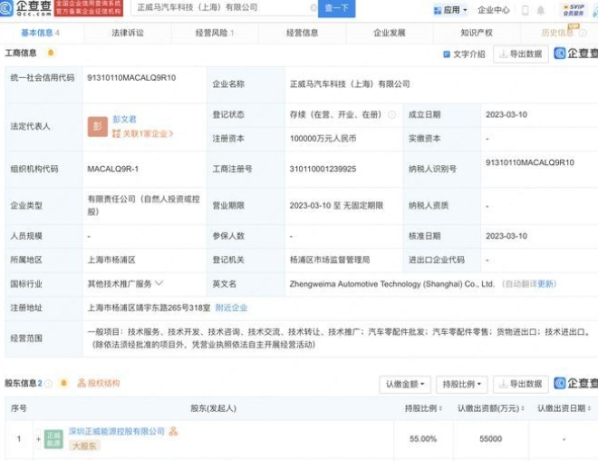Click the info icon beside 存续 status
Screen dimensions: 598x461
(392, 114)
